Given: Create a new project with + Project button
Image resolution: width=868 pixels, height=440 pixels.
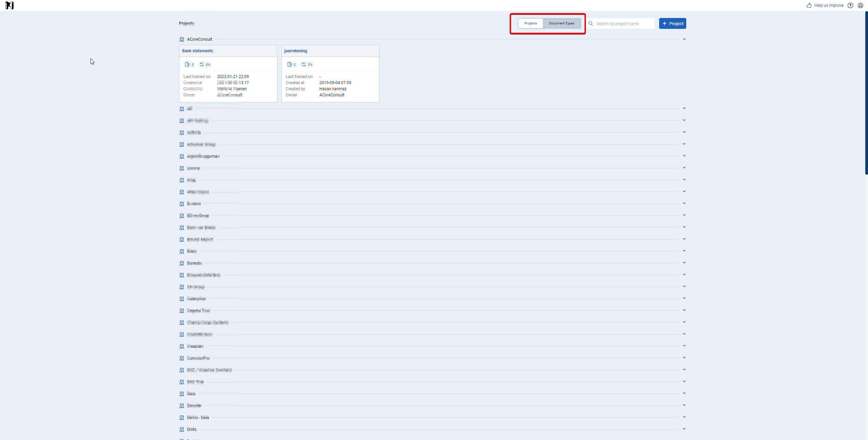Looking at the screenshot, I should point(673,23).
